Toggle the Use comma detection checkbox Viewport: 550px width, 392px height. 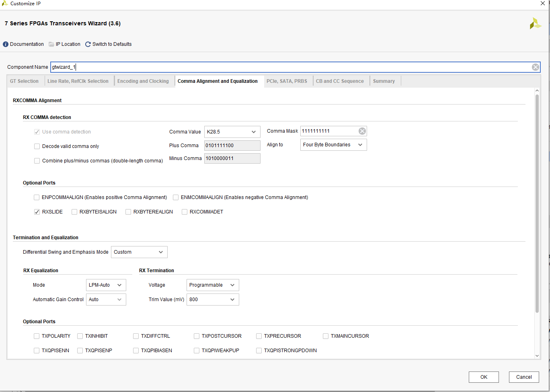coord(37,132)
